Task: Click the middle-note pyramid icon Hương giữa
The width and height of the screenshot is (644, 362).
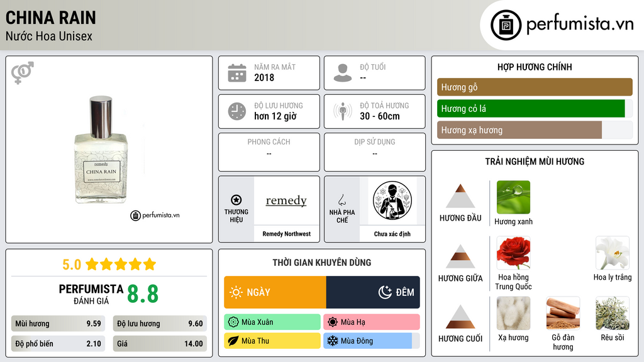Action: click(460, 256)
